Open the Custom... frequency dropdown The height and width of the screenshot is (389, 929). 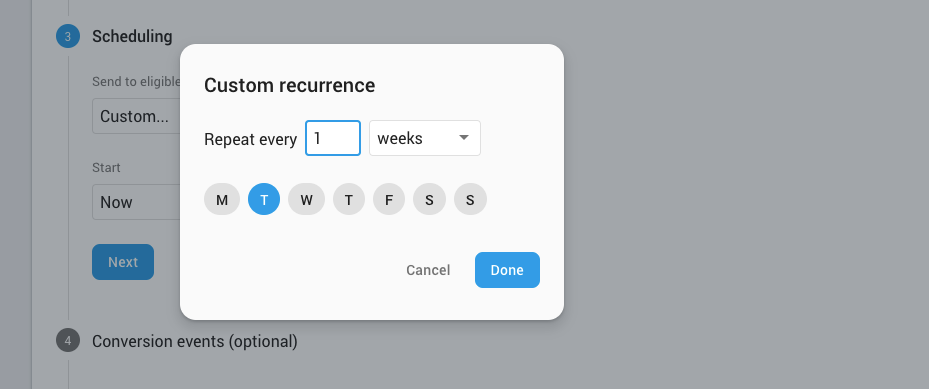136,116
